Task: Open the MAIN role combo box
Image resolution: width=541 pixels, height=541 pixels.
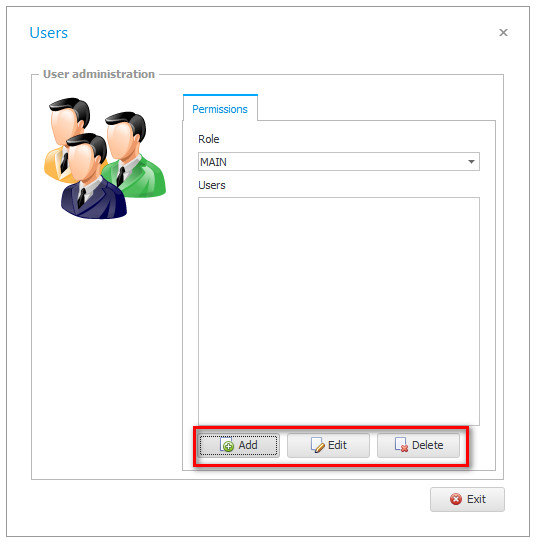Action: [x=339, y=161]
